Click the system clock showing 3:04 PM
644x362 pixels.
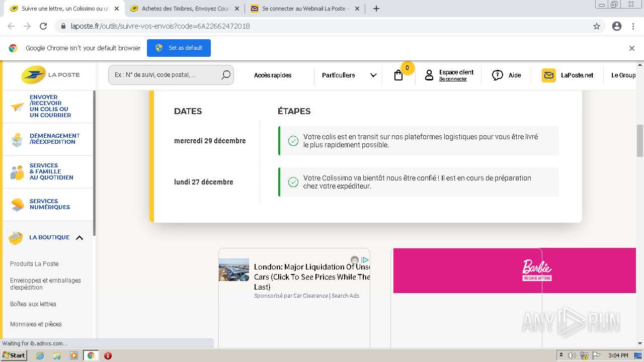tap(618, 355)
